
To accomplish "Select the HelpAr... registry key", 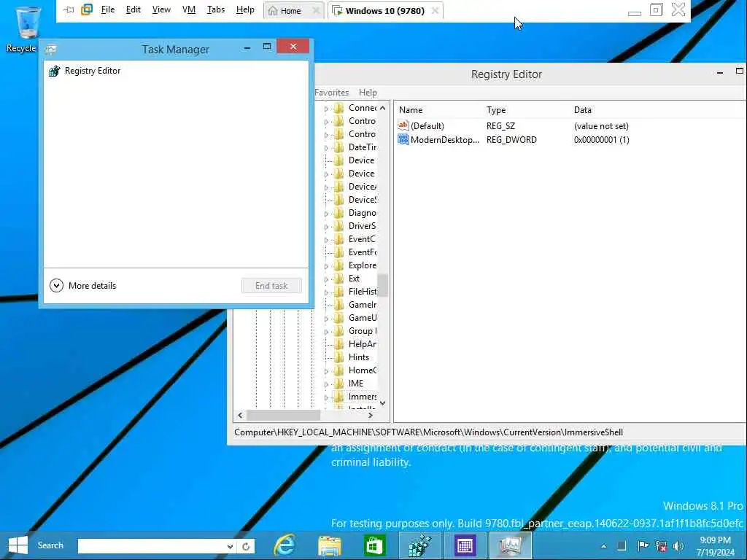I will (362, 344).
